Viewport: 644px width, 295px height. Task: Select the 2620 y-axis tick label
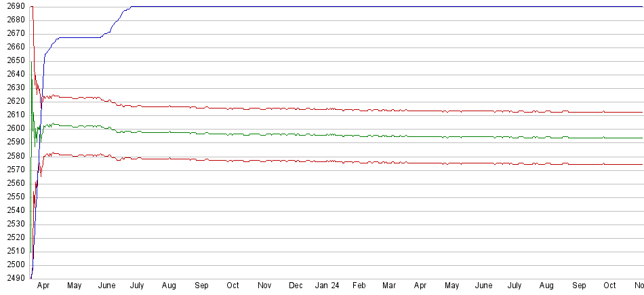(x=13, y=101)
